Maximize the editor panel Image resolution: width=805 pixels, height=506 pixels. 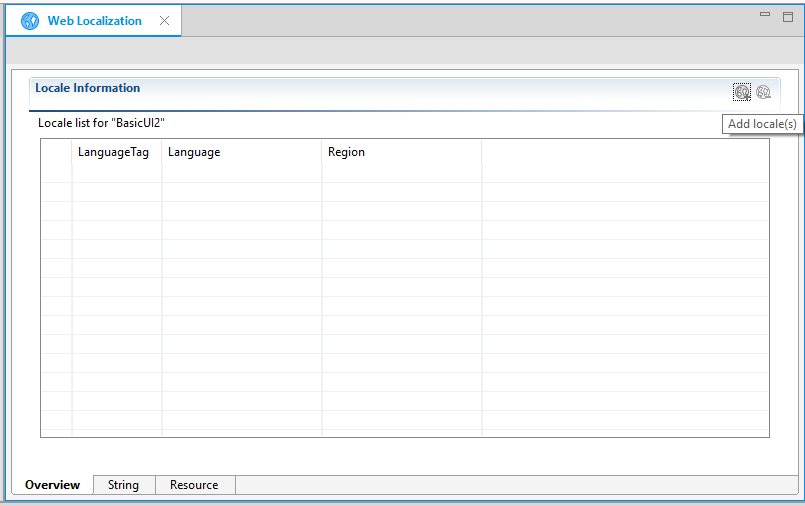point(788,16)
